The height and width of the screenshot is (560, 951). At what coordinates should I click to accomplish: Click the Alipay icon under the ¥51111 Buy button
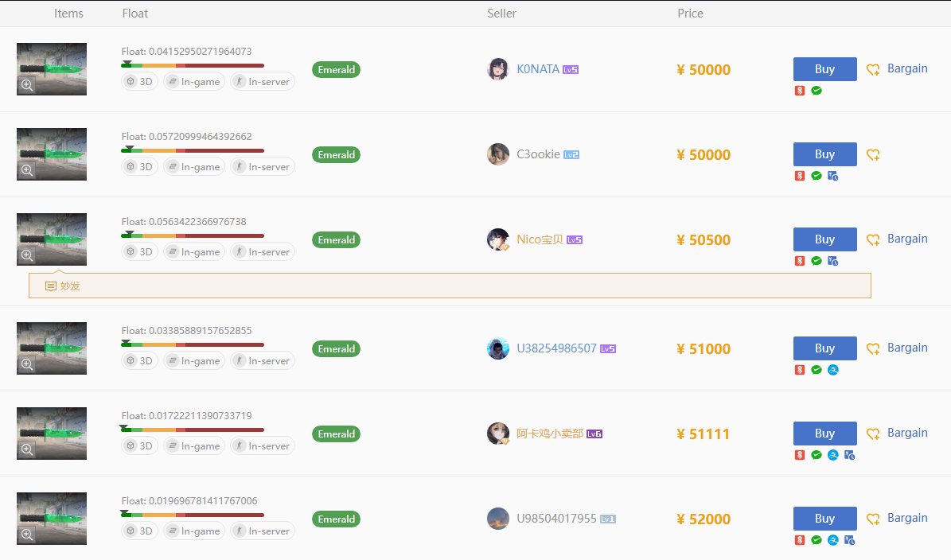pyautogui.click(x=832, y=454)
